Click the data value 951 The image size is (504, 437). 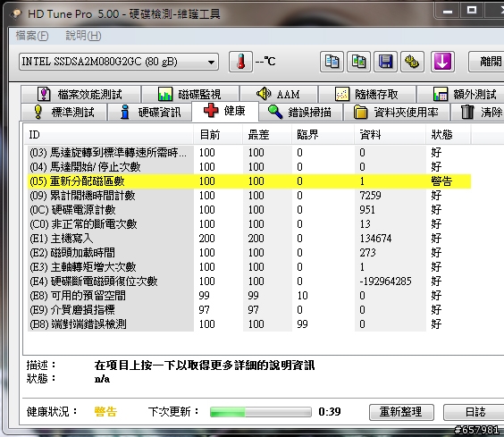coord(367,210)
